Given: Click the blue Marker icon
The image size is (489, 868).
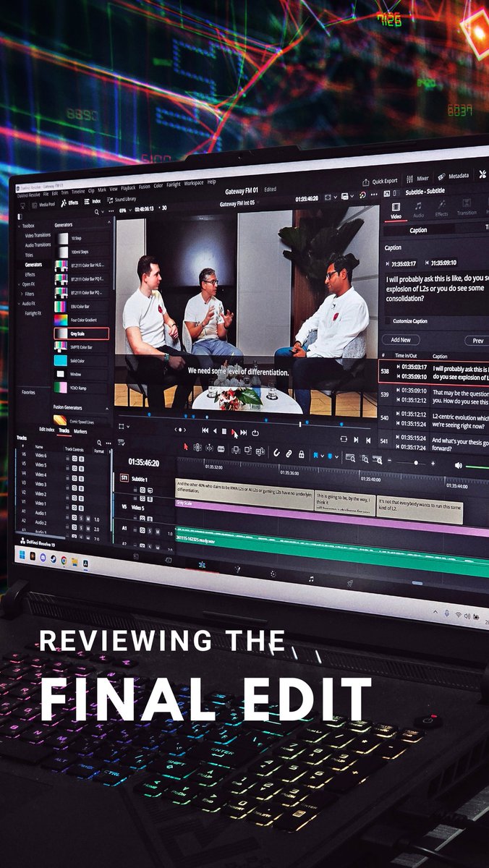Looking at the screenshot, I should coord(329,456).
